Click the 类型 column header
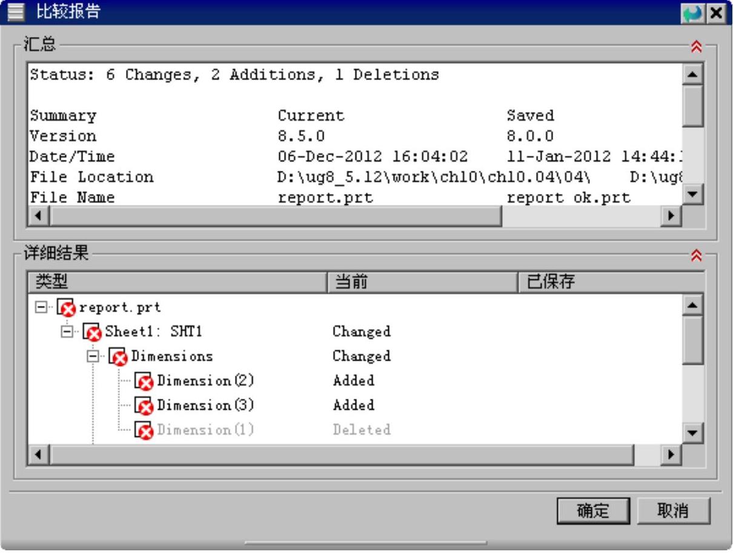This screenshot has width=733, height=560. pyautogui.click(x=177, y=282)
